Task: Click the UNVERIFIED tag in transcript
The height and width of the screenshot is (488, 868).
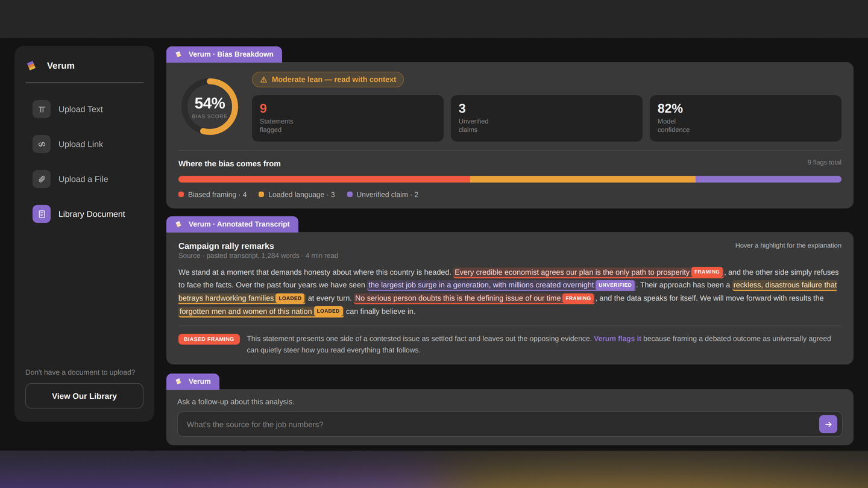Action: pos(615,285)
